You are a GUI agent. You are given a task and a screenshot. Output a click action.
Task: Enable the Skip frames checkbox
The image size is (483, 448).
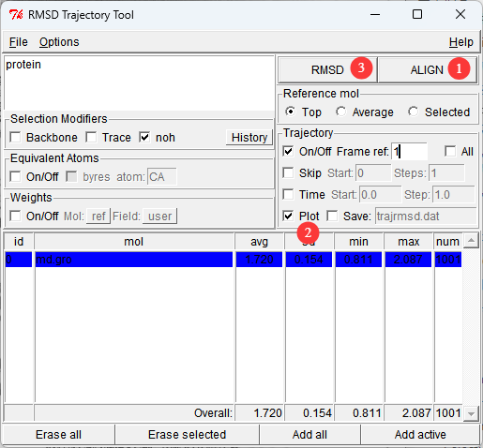288,172
